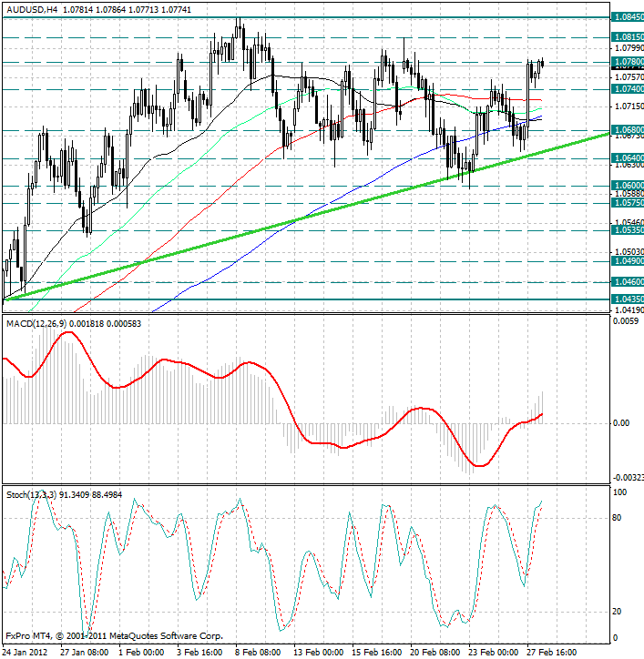The width and height of the screenshot is (644, 659).
Task: Click the 80 Stochastic scale value
Action: pyautogui.click(x=617, y=518)
